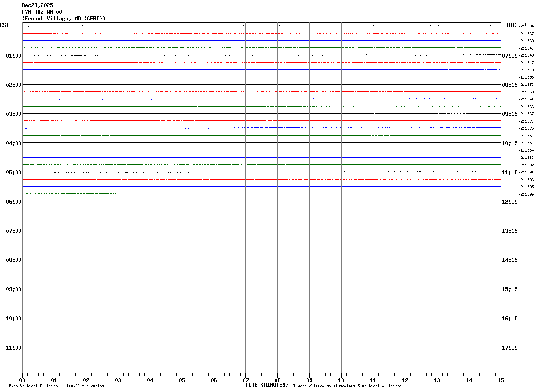Image resolution: width=536 pixels, height=392 pixels.
Task: Click the 05:00 CST hour label
Action: tap(14, 172)
